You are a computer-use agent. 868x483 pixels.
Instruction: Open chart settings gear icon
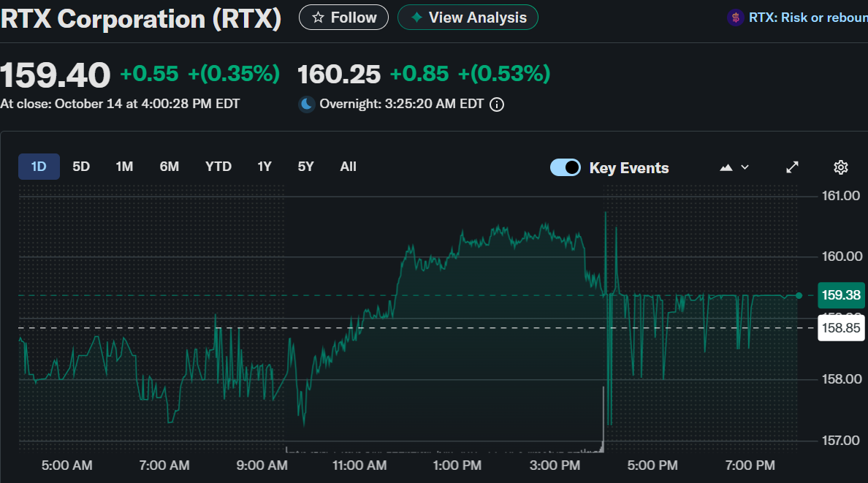point(840,167)
